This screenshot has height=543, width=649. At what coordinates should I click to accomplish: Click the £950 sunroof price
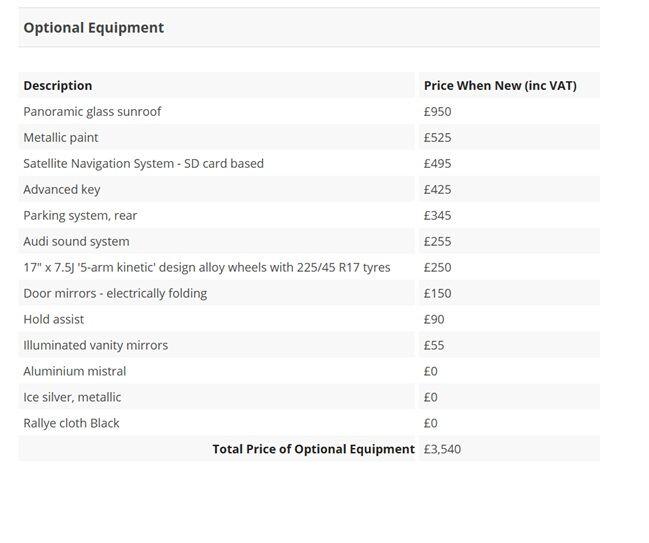click(x=438, y=112)
